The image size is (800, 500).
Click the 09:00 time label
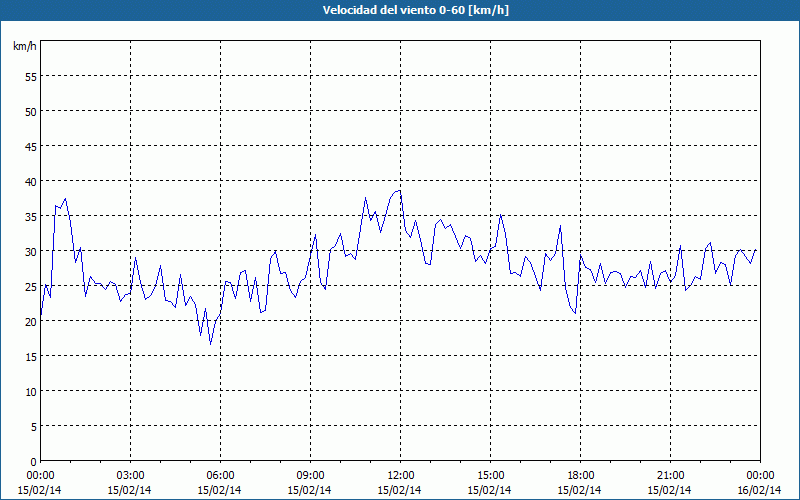coord(310,476)
